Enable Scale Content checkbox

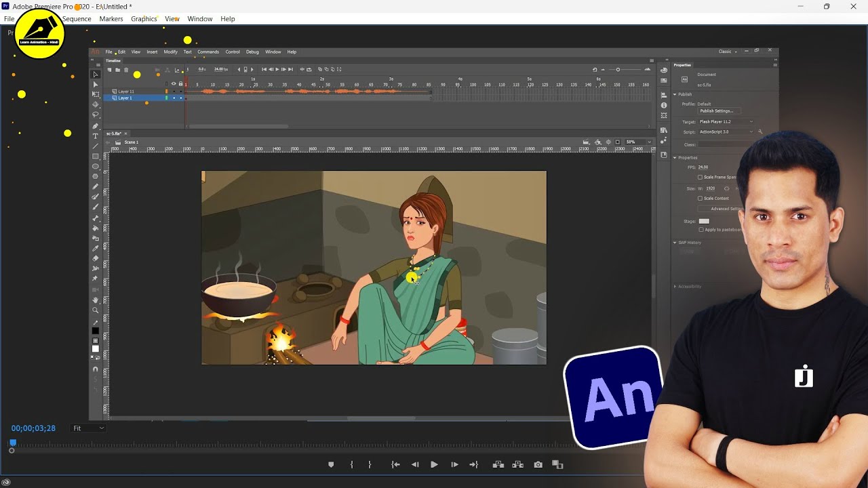click(701, 199)
